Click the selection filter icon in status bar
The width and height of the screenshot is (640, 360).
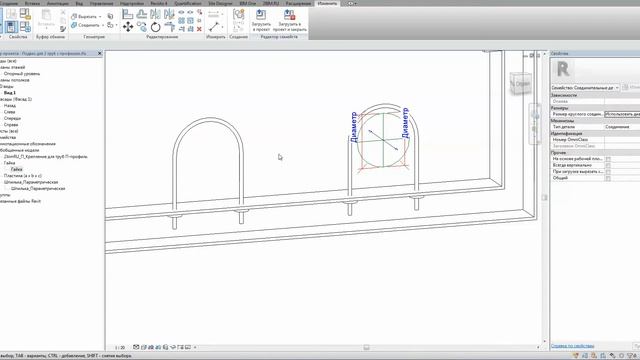click(x=631, y=356)
